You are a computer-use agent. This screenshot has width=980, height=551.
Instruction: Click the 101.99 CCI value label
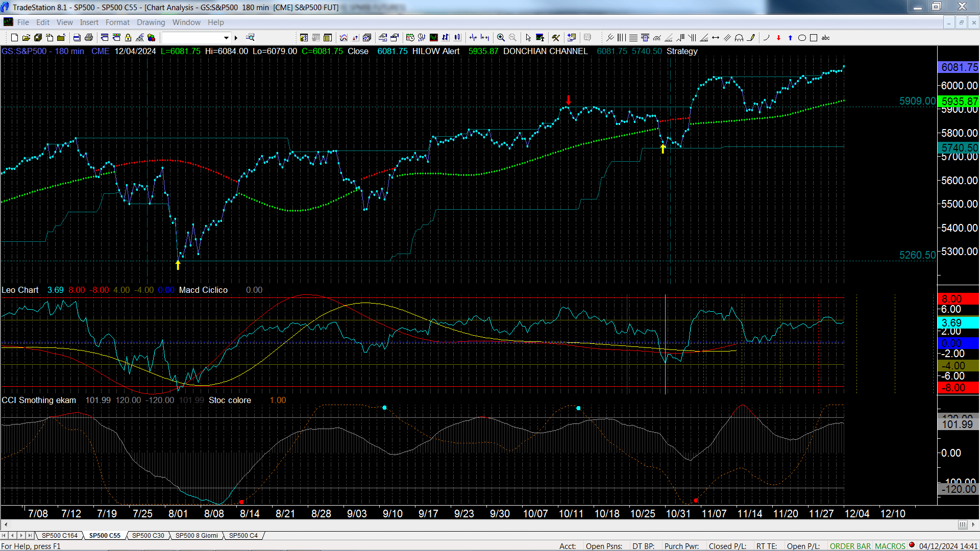[x=959, y=424]
